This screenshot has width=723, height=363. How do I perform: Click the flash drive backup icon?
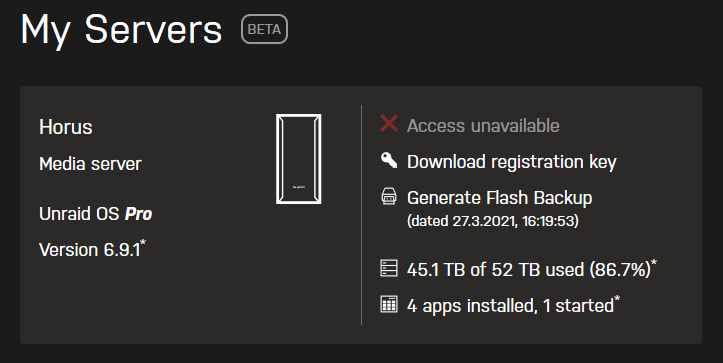(x=389, y=196)
